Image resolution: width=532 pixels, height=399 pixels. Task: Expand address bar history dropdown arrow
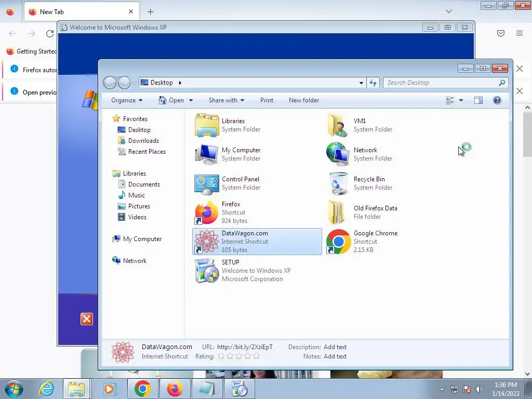pos(361,83)
